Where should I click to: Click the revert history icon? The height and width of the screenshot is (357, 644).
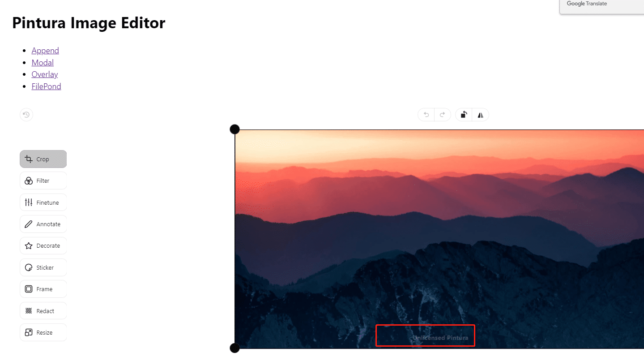[x=26, y=115]
